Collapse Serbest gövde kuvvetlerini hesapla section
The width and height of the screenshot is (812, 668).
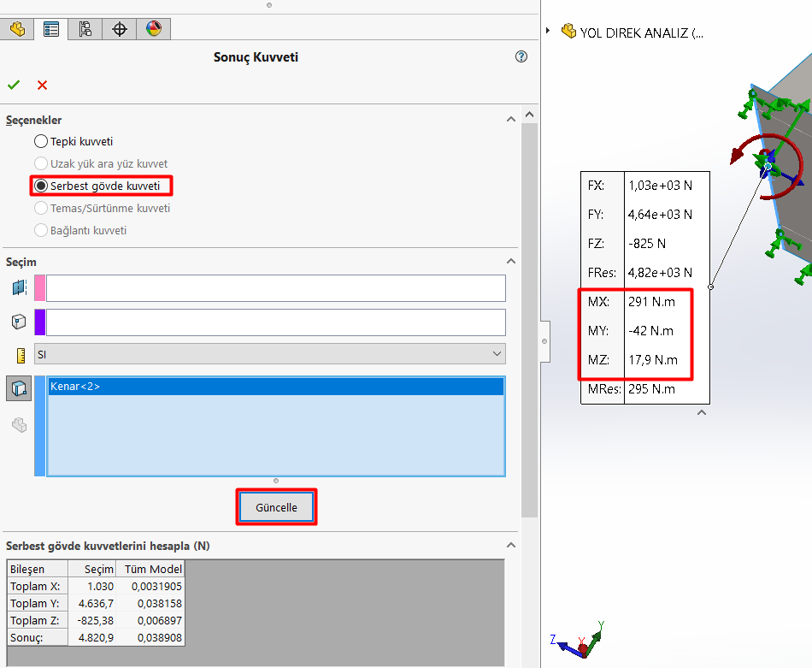tap(511, 545)
